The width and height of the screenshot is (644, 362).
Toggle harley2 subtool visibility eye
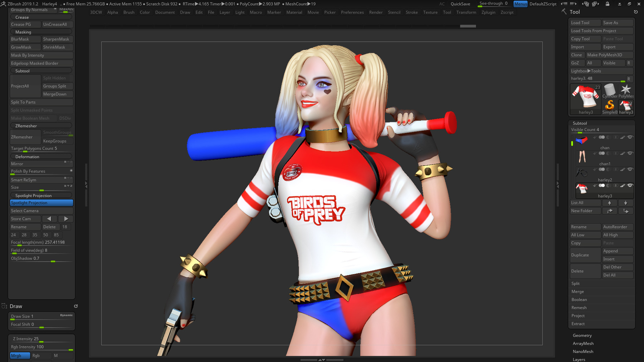pyautogui.click(x=630, y=169)
